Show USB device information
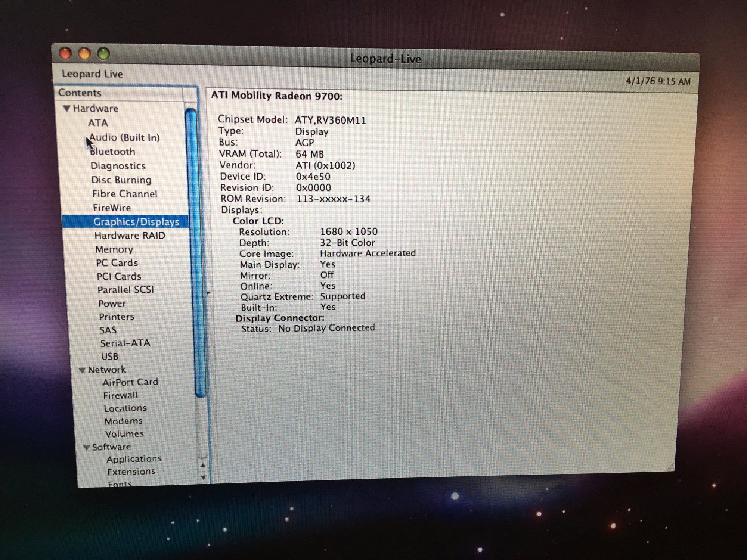Viewport: 747px width, 560px height. point(109,357)
